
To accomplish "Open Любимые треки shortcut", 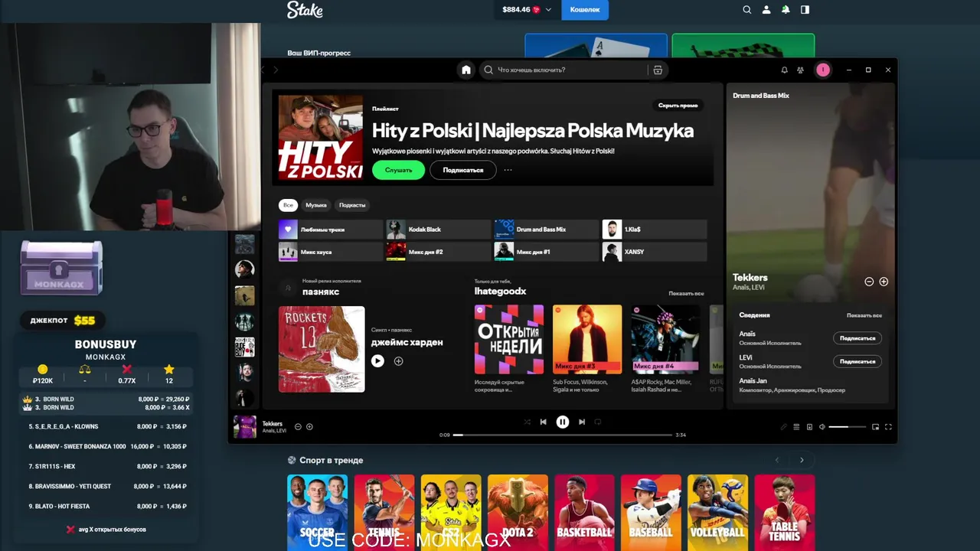I will click(331, 230).
